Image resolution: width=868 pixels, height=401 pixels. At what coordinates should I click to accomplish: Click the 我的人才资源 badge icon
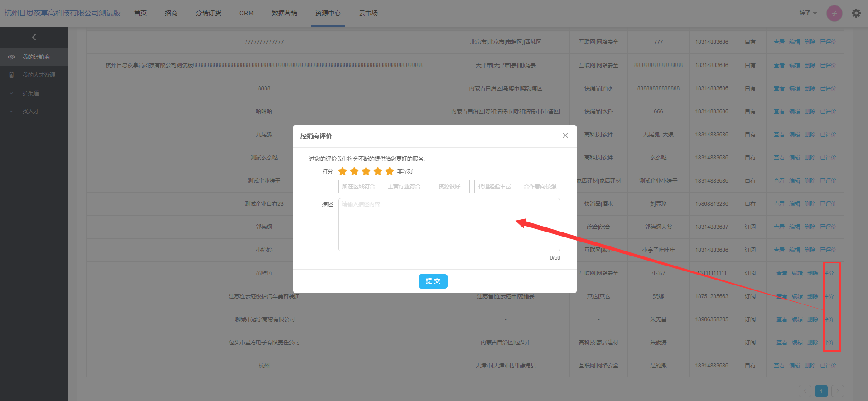coord(12,75)
